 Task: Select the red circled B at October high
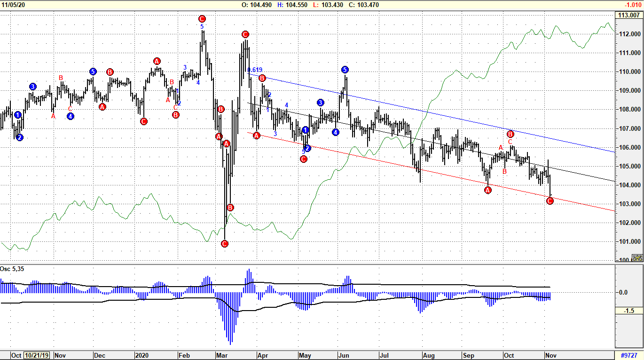click(510, 134)
